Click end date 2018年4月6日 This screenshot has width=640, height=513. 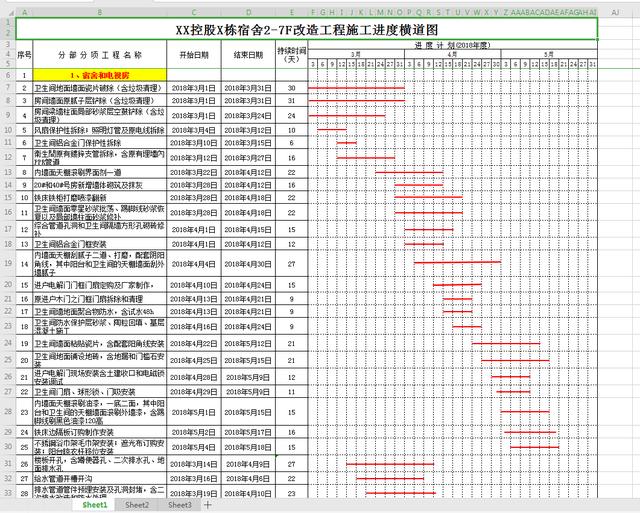click(x=249, y=478)
